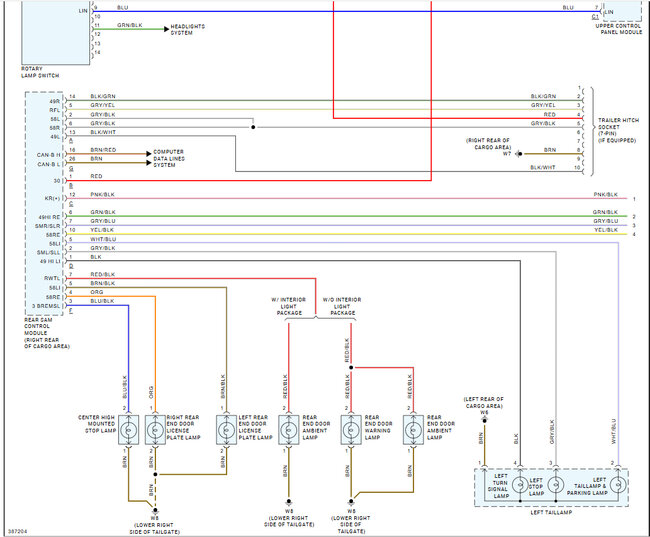650x537 pixels.
Task: Click the SMR/SLR terminal label
Action: pyautogui.click(x=48, y=226)
